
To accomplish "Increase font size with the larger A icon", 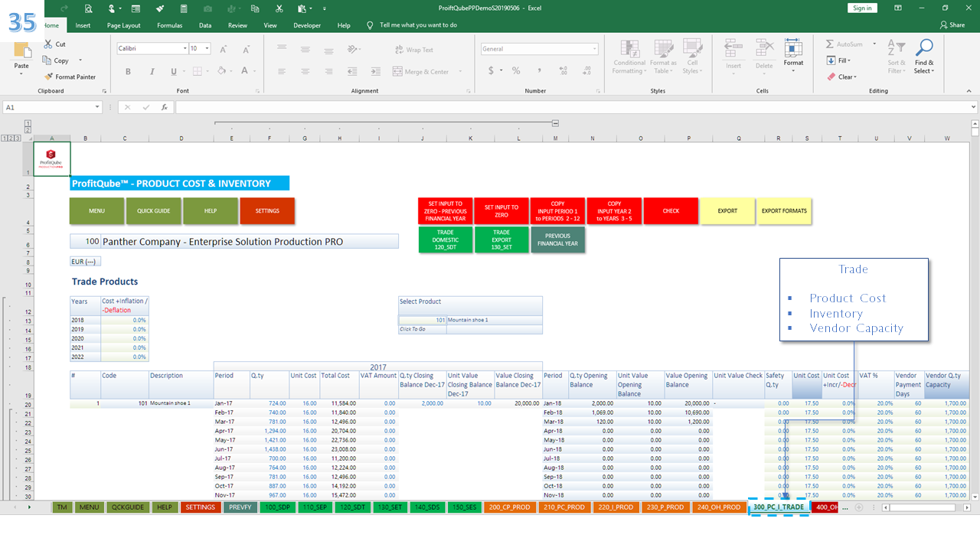I will coord(224,49).
